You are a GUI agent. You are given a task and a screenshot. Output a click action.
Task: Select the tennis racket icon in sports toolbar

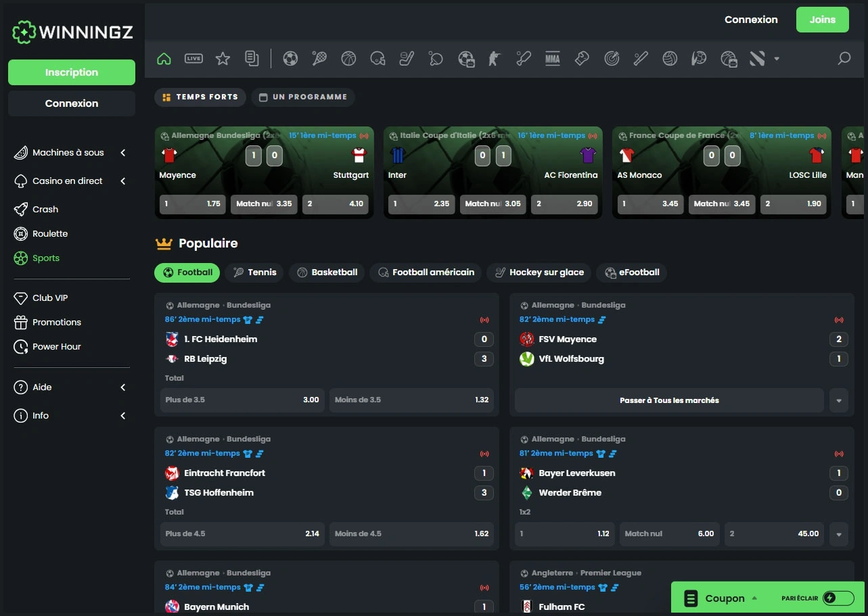point(319,59)
